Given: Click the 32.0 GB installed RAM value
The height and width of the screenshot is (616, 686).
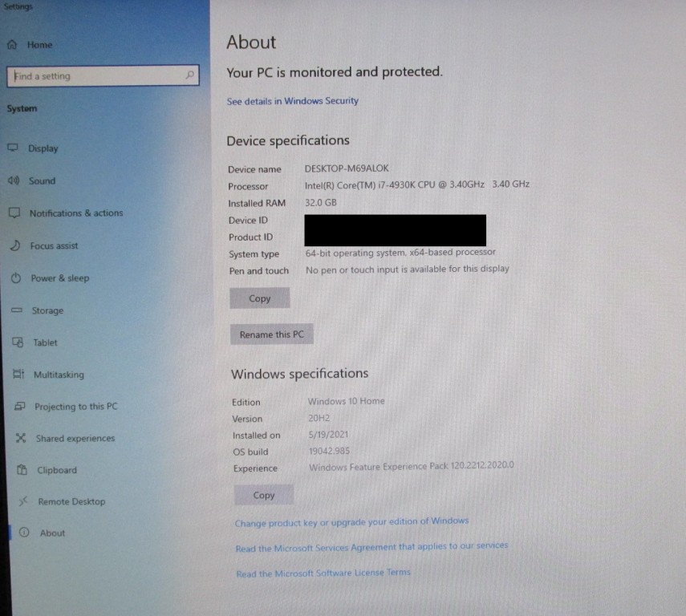Looking at the screenshot, I should click(321, 203).
